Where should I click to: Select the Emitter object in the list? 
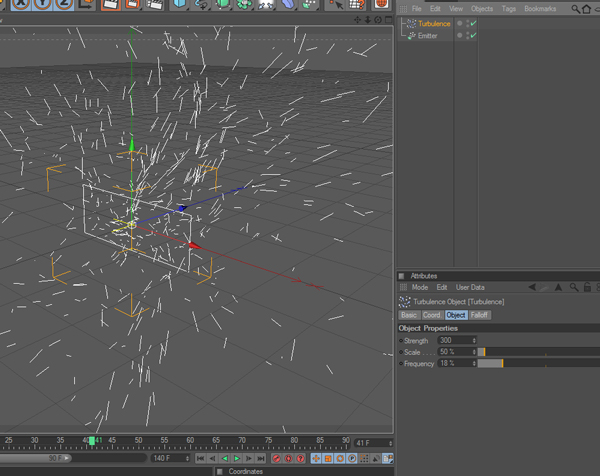[427, 36]
